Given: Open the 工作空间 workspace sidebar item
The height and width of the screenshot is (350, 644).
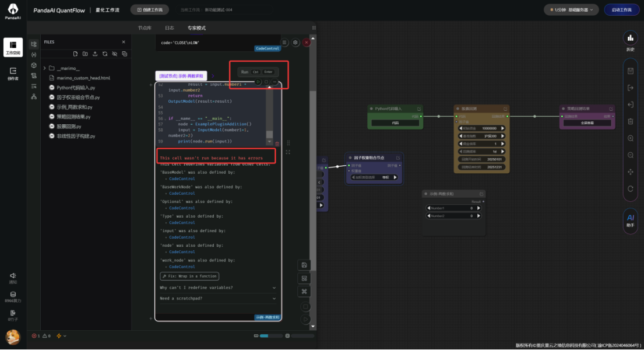Looking at the screenshot, I should click(x=13, y=47).
